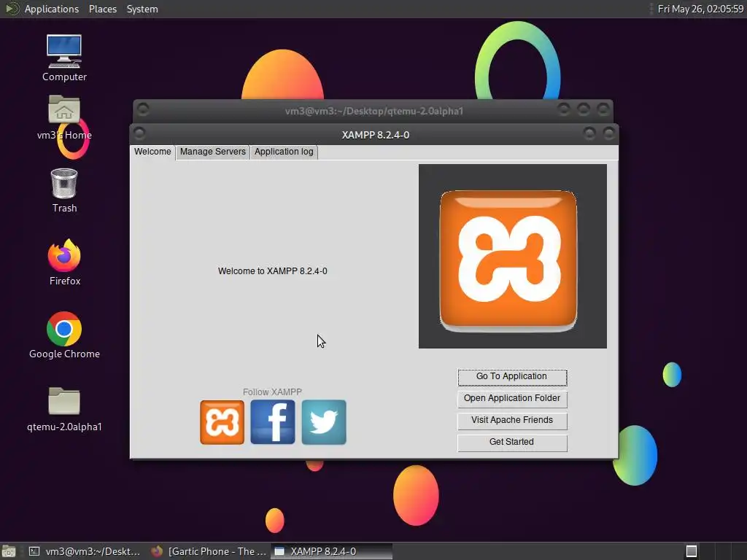Switch to the Application log tab
This screenshot has height=560, width=747.
[284, 152]
